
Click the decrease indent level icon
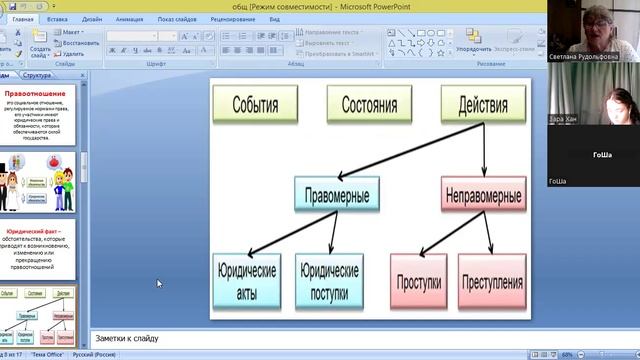(261, 36)
